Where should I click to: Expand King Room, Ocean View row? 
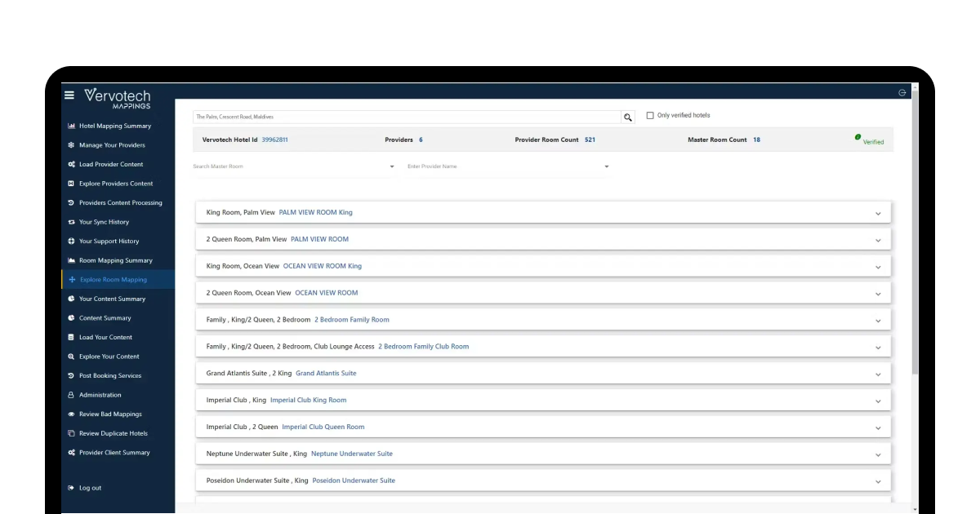[x=543, y=266]
